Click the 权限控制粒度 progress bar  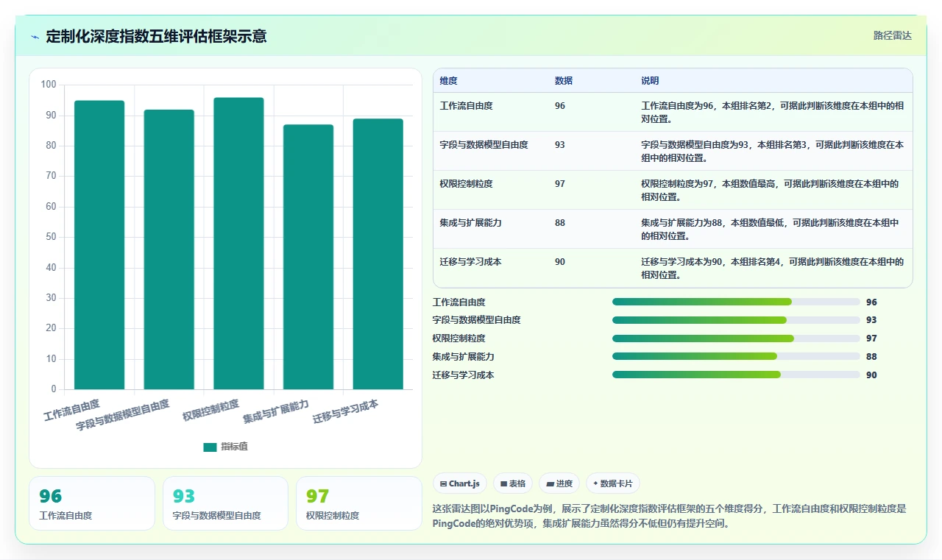(736, 339)
